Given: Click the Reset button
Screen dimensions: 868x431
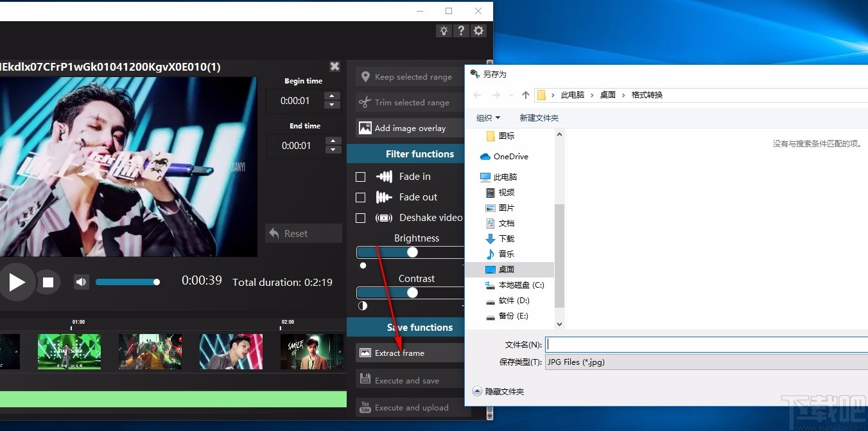Looking at the screenshot, I should [303, 233].
